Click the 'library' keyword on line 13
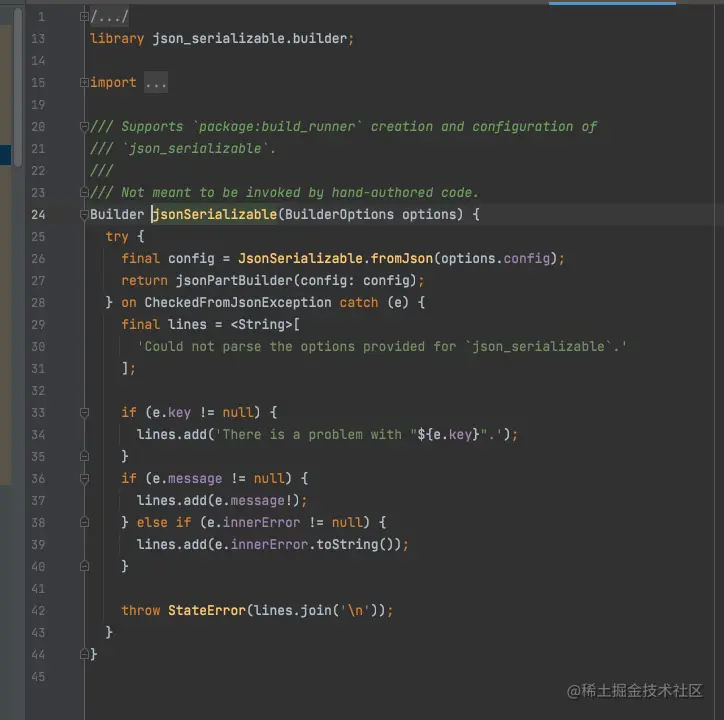The width and height of the screenshot is (724, 720). point(117,38)
